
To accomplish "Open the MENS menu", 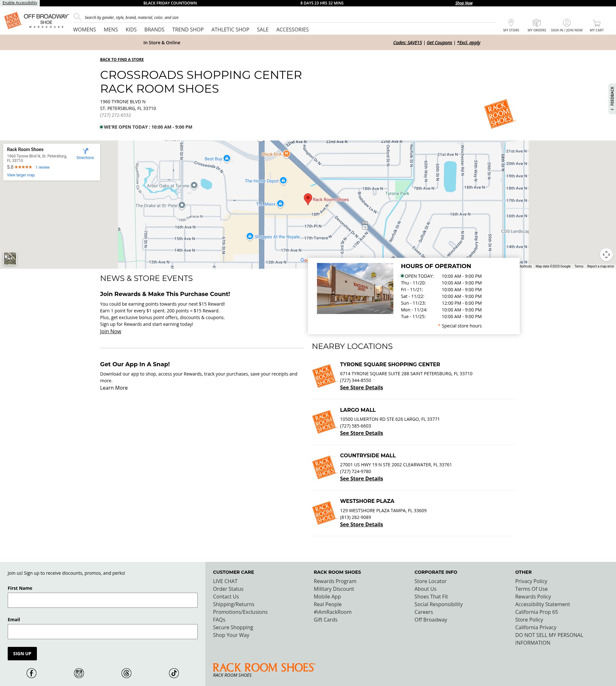I will pyautogui.click(x=111, y=30).
